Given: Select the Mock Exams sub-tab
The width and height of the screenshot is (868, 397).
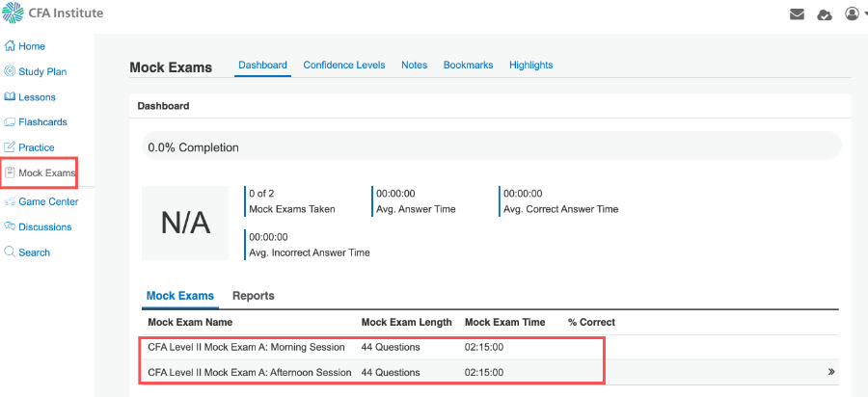Looking at the screenshot, I should tap(180, 295).
